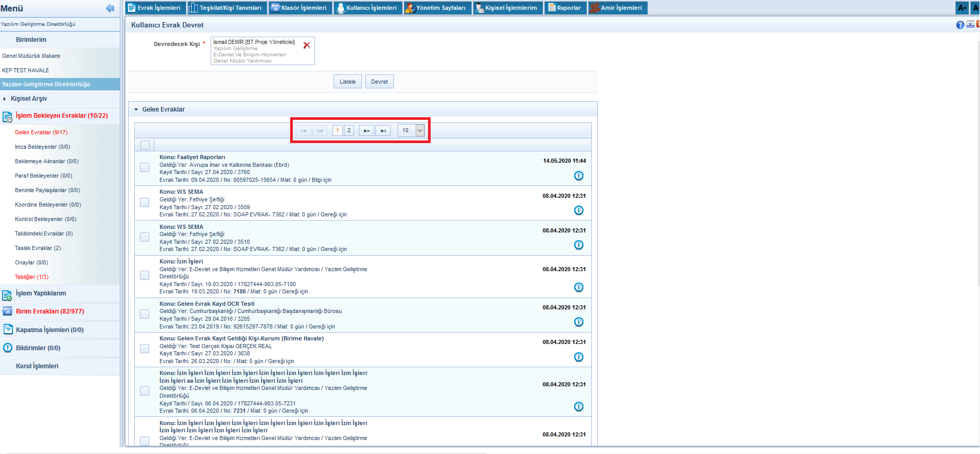Remove İsmail DEMİR with red X icon

(x=307, y=45)
